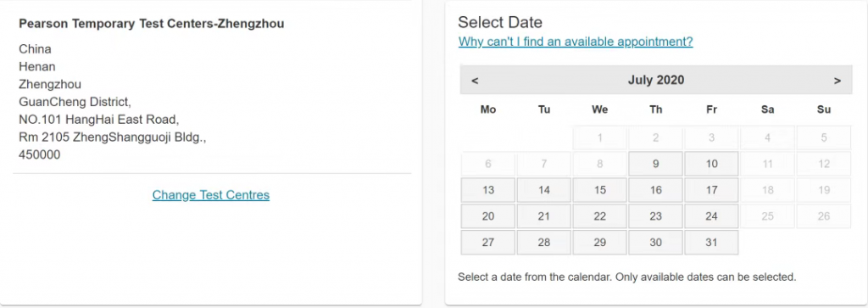This screenshot has height=308, width=868.
Task: Select July 23 date
Action: pyautogui.click(x=655, y=216)
